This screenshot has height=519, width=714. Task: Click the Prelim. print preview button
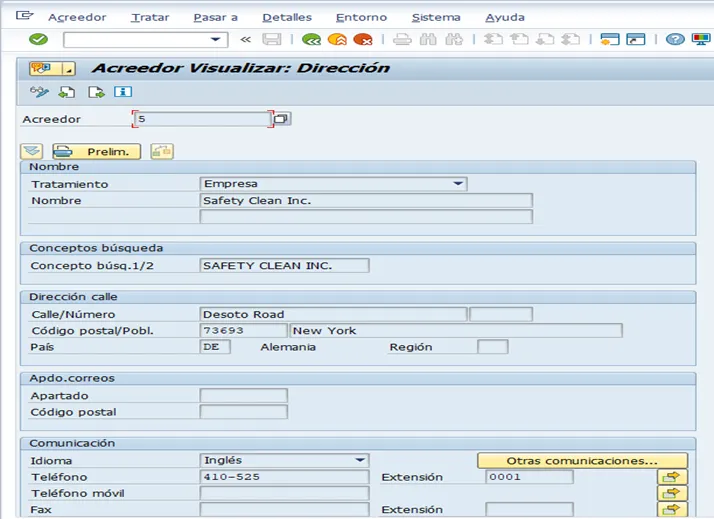tap(97, 151)
